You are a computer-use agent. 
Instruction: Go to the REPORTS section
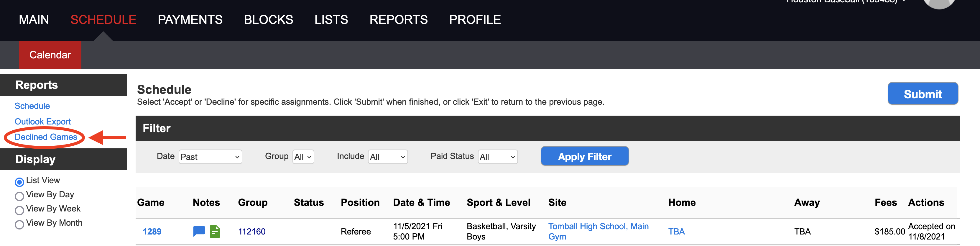[399, 19]
